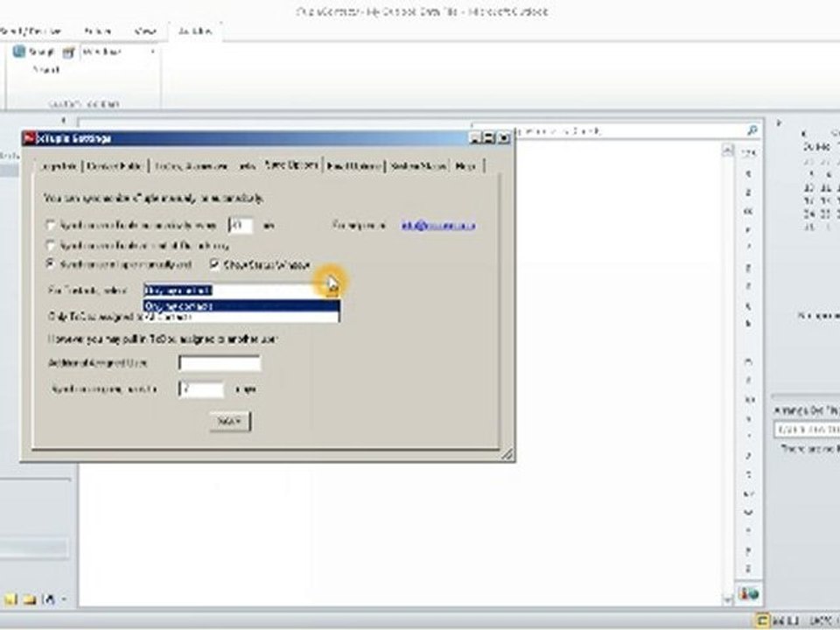Click the people icon below the contact index

748,593
